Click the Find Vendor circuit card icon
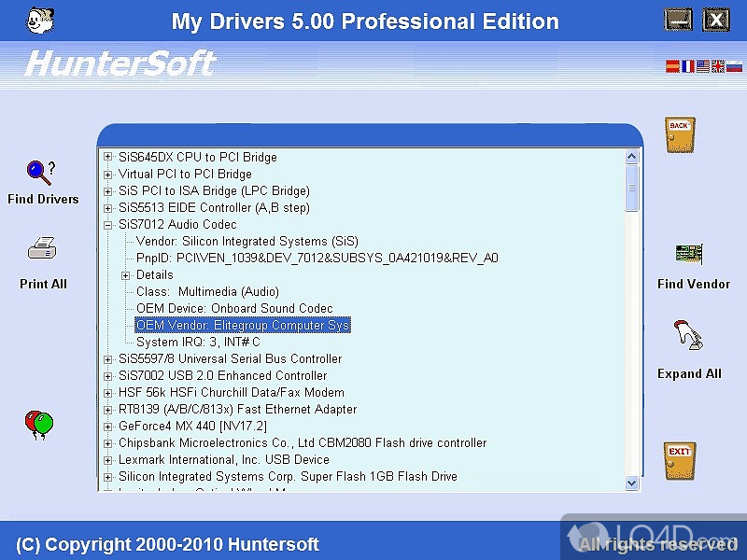This screenshot has width=747, height=560. (x=689, y=254)
